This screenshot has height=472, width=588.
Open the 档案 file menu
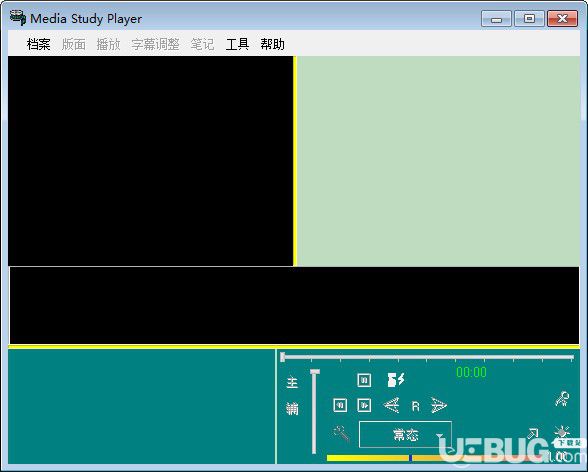point(39,44)
